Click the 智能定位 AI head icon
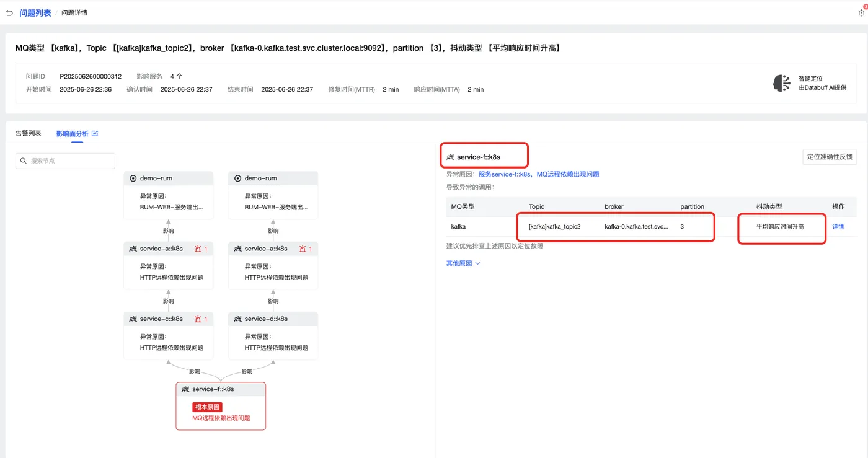This screenshot has width=868, height=458. (x=782, y=83)
